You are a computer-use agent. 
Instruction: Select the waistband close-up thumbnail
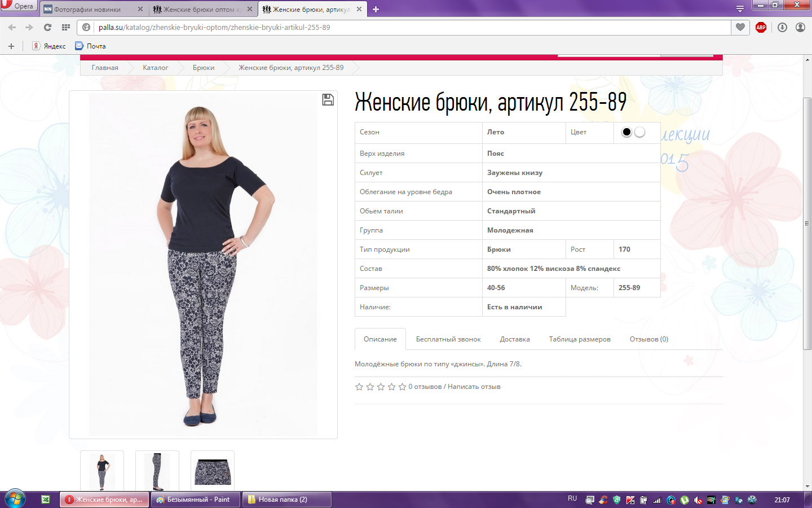pos(213,471)
